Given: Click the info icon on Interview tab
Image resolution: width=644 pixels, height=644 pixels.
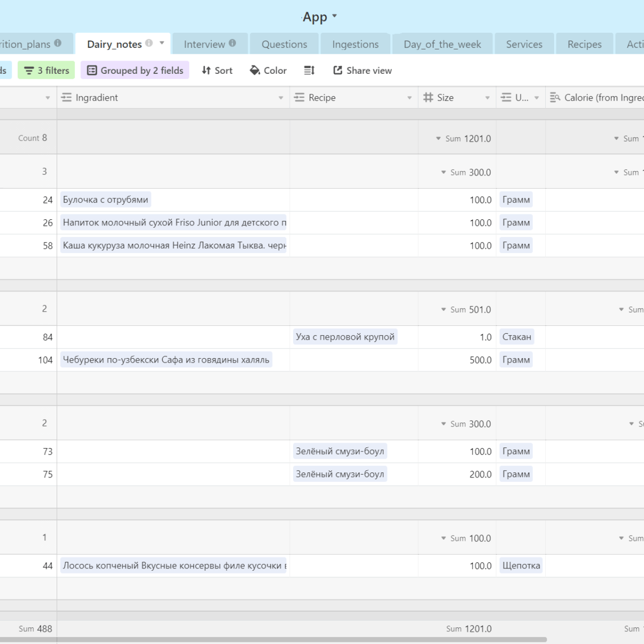Looking at the screenshot, I should click(232, 43).
